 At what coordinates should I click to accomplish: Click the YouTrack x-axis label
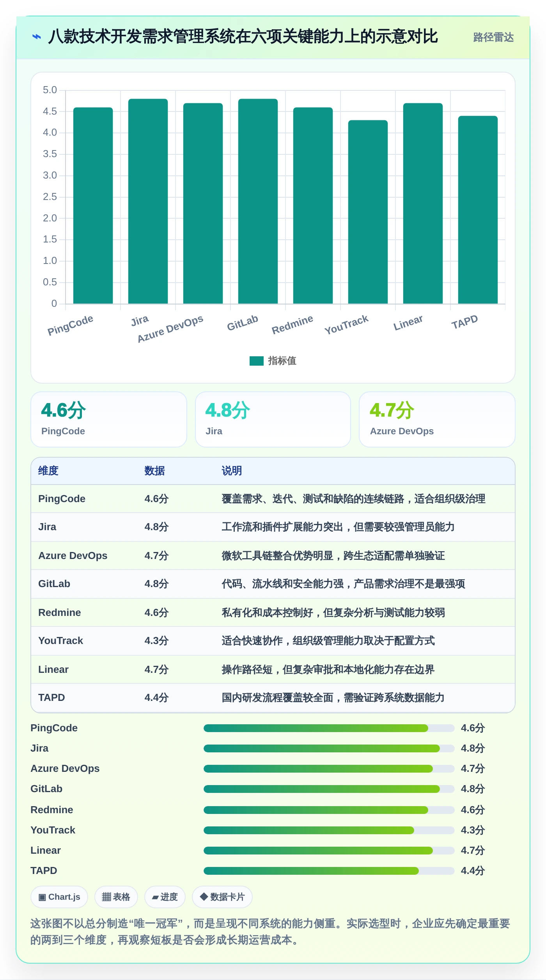pyautogui.click(x=346, y=324)
